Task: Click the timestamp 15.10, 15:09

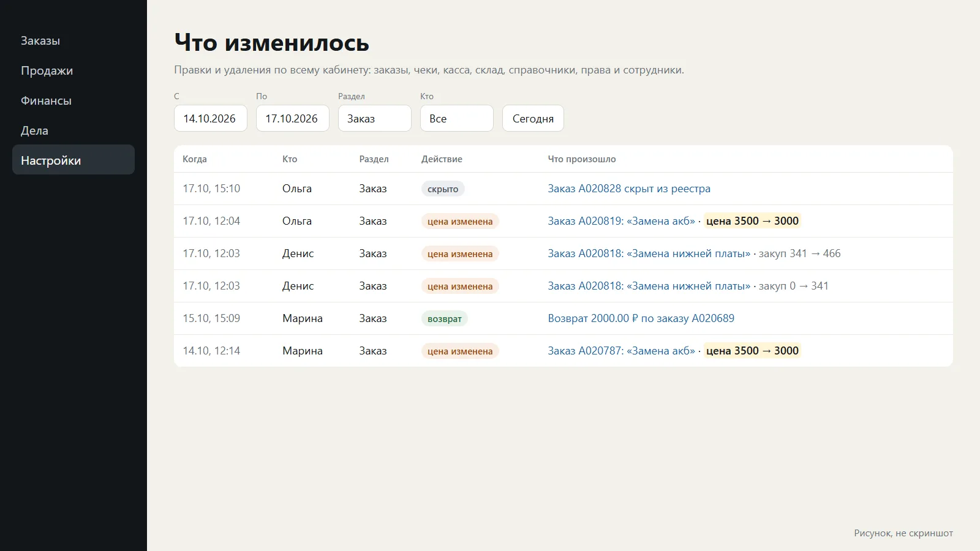Action: pyautogui.click(x=211, y=318)
